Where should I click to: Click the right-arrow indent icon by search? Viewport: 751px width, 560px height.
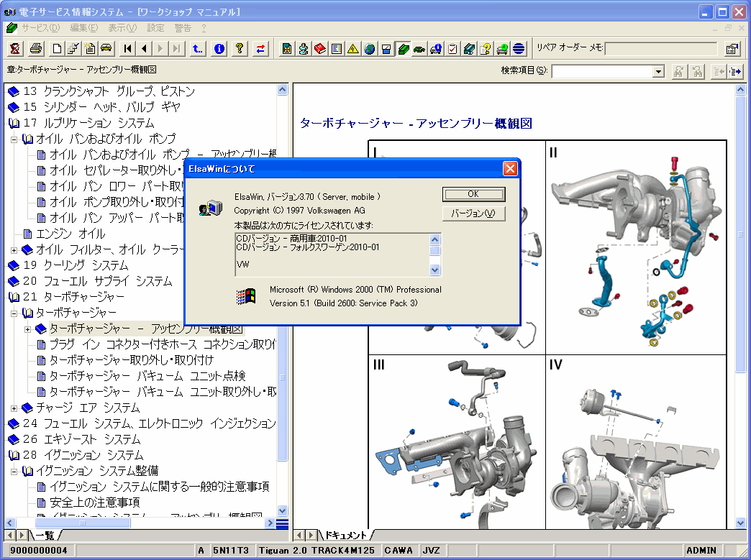tap(735, 72)
